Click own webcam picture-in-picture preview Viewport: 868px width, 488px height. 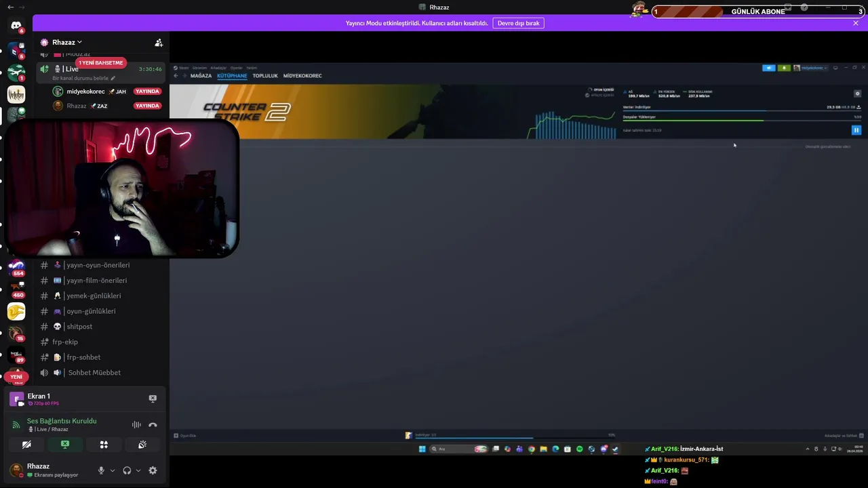(122, 188)
